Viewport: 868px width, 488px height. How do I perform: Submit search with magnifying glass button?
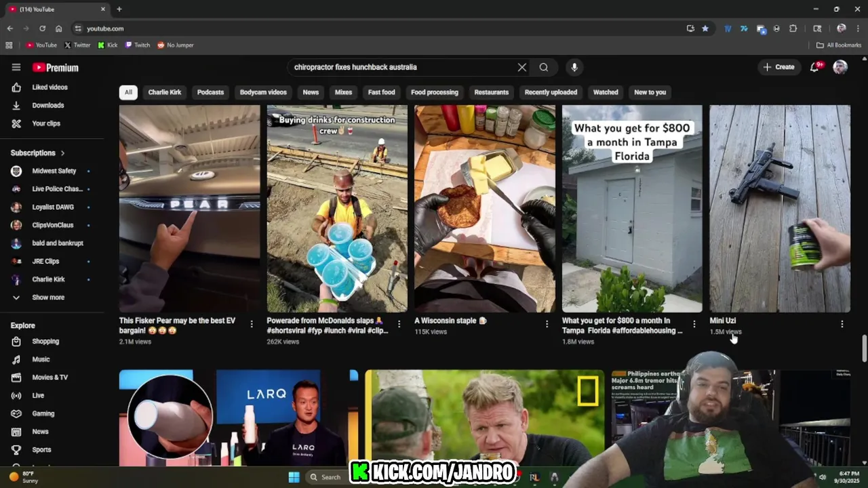[544, 67]
